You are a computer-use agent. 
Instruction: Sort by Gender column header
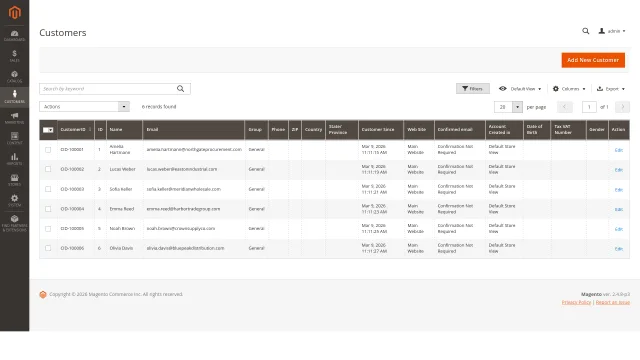(597, 130)
